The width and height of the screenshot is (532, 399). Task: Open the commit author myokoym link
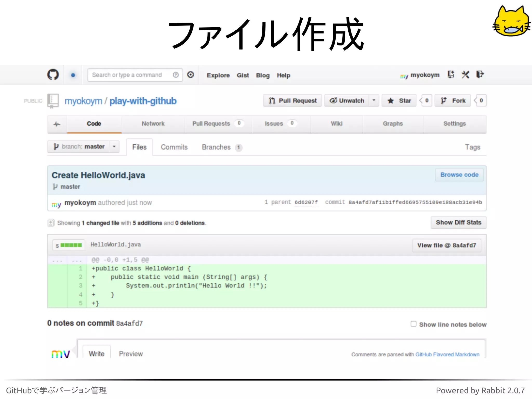pos(80,203)
